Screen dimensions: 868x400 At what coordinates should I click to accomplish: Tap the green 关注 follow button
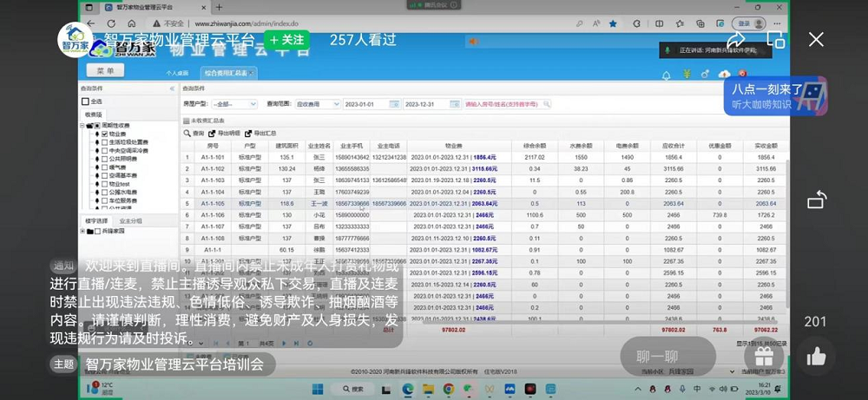[286, 40]
